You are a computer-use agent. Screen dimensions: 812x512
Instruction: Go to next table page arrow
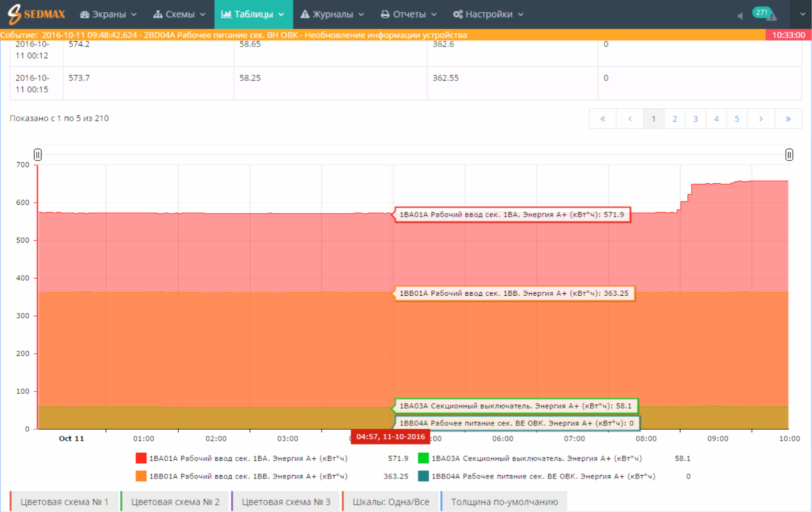pos(761,119)
